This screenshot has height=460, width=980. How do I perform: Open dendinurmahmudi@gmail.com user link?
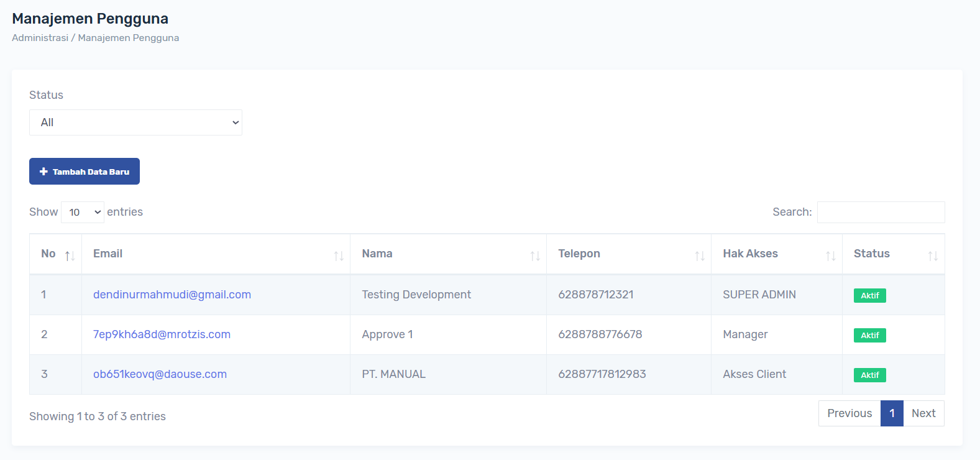click(x=172, y=295)
